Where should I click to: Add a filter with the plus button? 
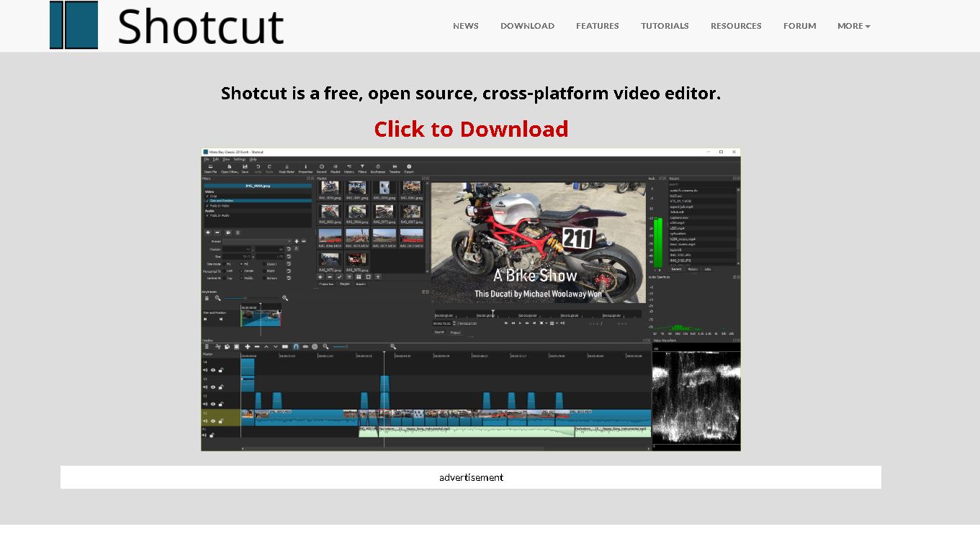(208, 232)
